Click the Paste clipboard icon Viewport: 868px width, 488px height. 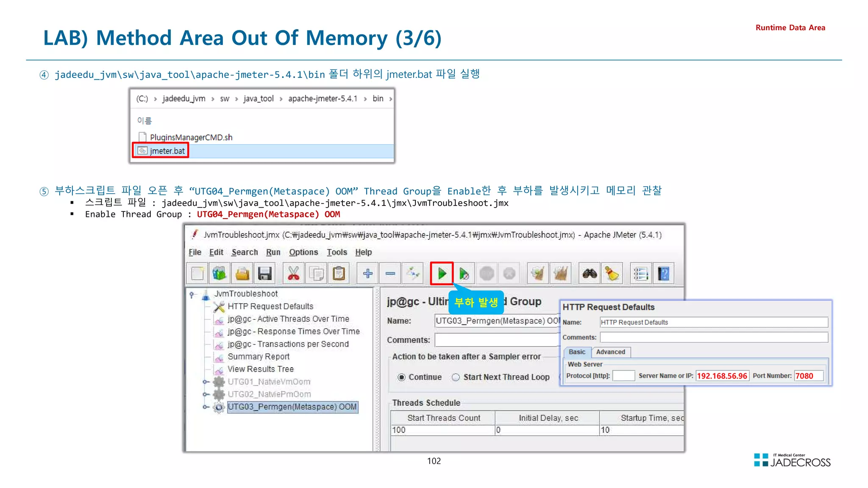click(339, 274)
